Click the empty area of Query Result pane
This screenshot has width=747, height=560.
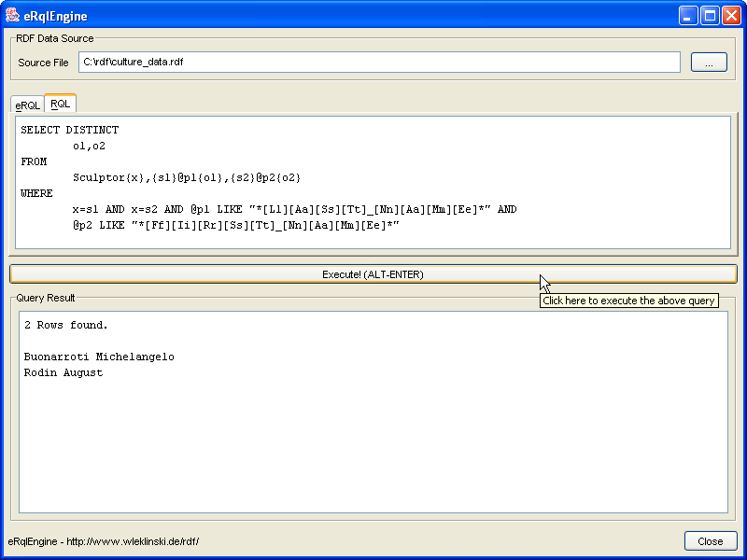point(373,448)
